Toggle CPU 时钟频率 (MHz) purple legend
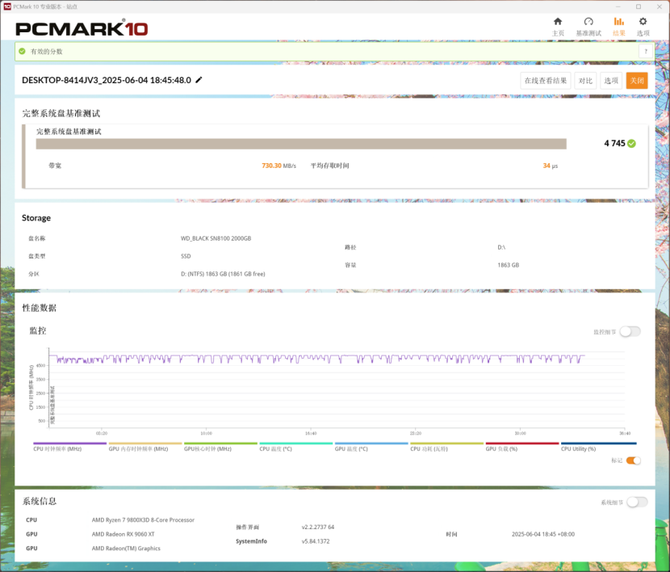 [69, 447]
